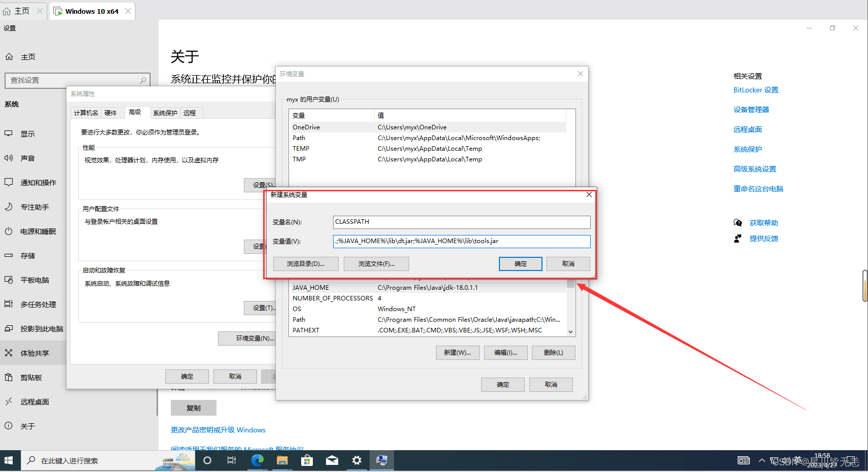Screen dimensions: 868x472
Task: Open File Explorer from the taskbar
Action: [282, 460]
